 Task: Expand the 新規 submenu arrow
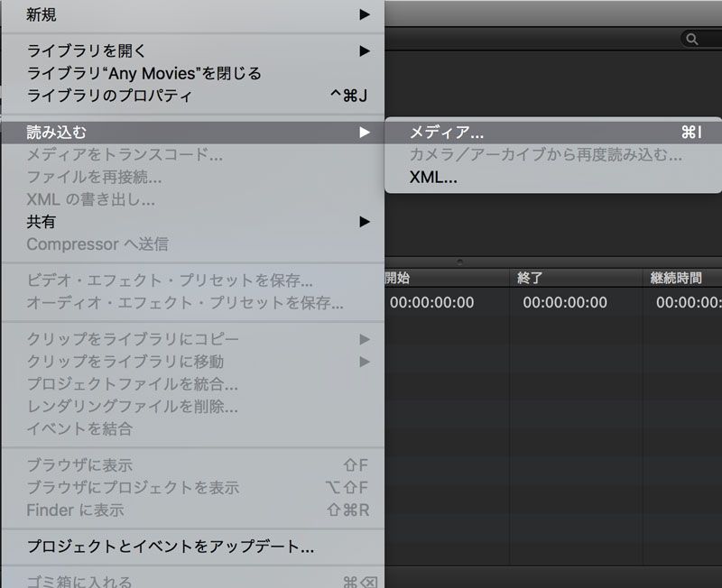click(x=364, y=14)
